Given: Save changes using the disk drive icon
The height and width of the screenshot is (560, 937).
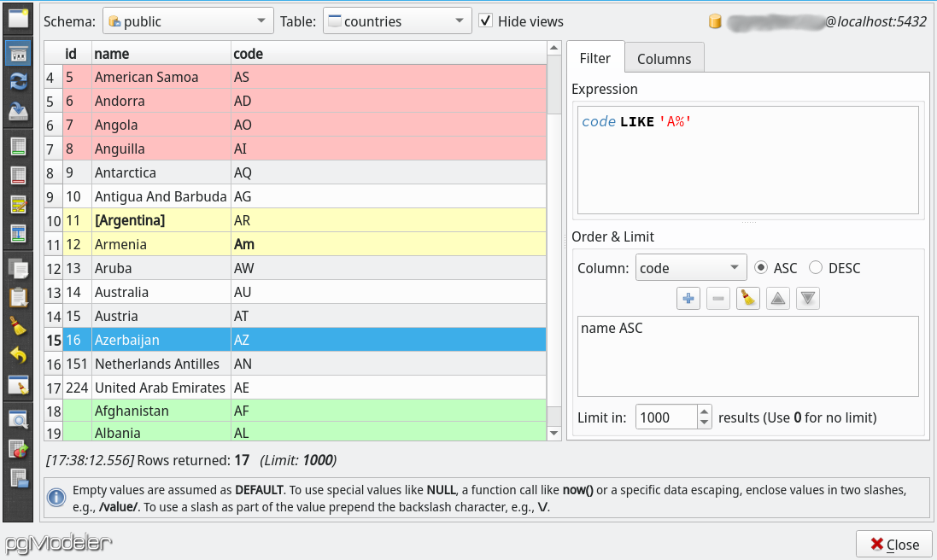Looking at the screenshot, I should pos(18,111).
